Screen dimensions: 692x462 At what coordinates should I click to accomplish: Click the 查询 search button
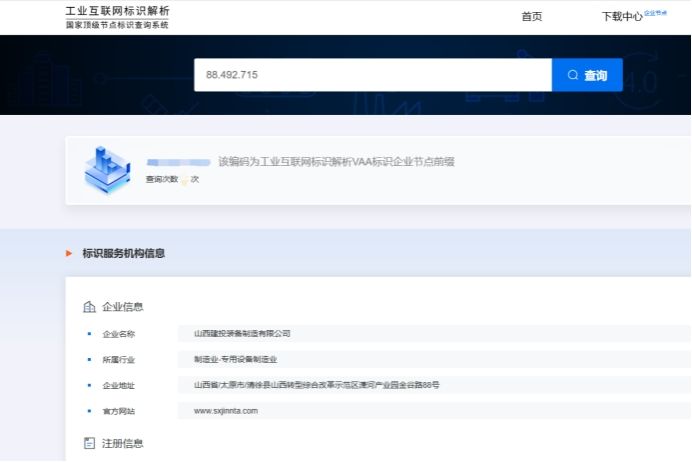point(587,75)
